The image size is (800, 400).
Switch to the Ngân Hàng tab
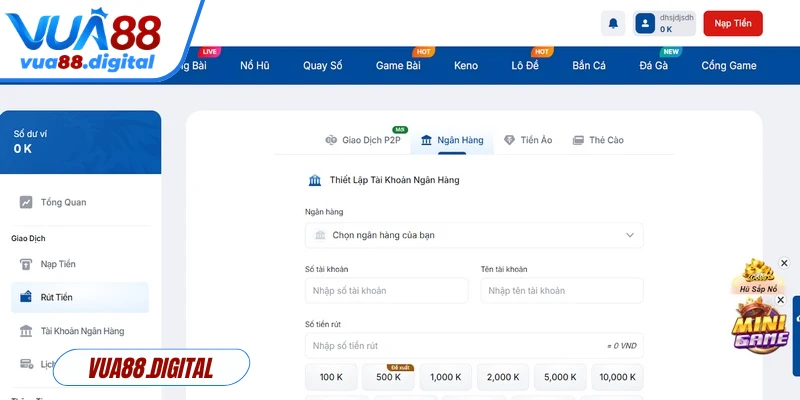452,140
